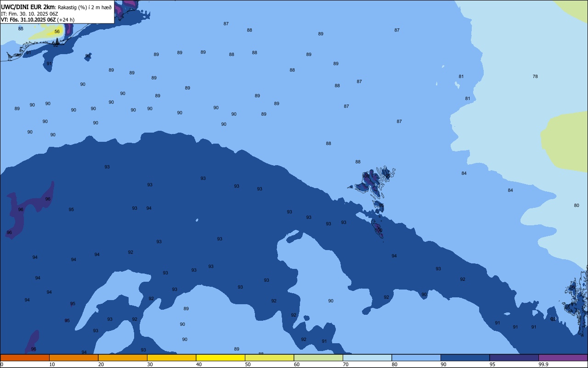The height and width of the screenshot is (368, 588).
Task: Select the '40' legend scale label
Action: (199, 364)
